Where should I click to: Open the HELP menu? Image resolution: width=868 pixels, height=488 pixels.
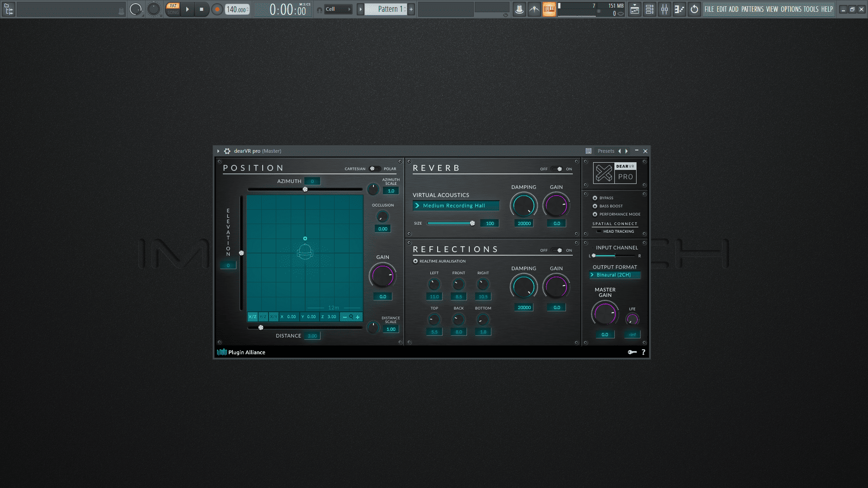point(827,9)
